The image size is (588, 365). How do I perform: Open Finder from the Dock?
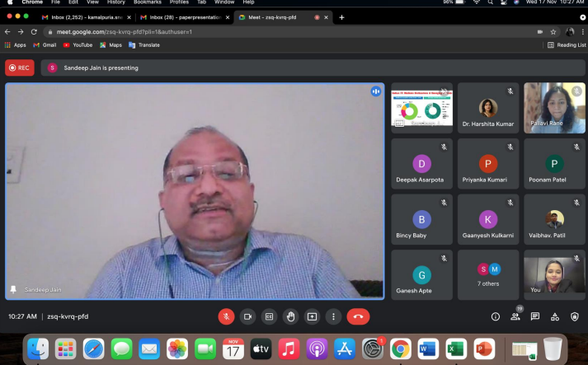(x=38, y=349)
